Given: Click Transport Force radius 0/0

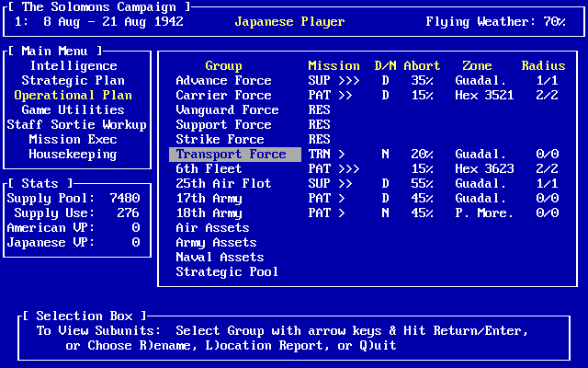Looking at the screenshot, I should point(548,154).
